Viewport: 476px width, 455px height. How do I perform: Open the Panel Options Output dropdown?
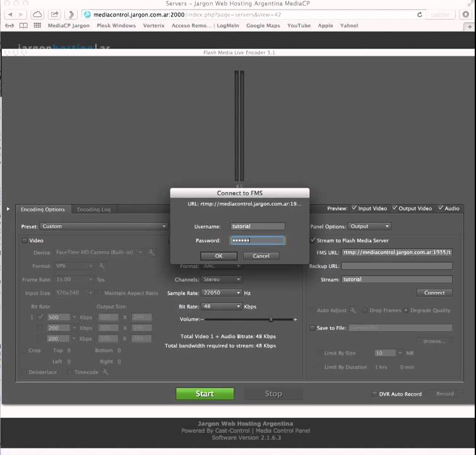coord(369,226)
